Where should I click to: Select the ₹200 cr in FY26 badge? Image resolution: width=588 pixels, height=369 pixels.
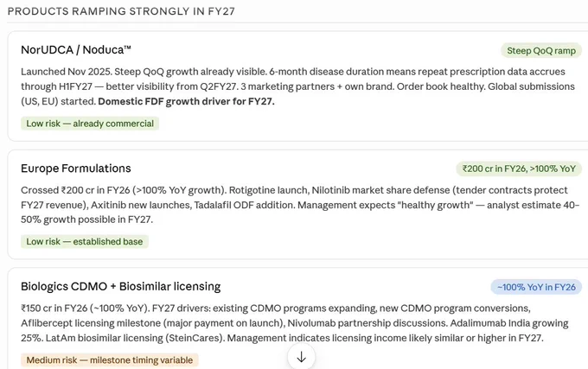click(519, 169)
